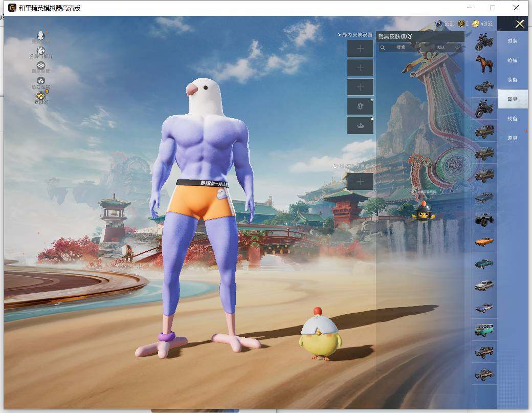The height and width of the screenshot is (413, 532).
Task: Click the 49153 gold coin icon
Action: point(476,24)
